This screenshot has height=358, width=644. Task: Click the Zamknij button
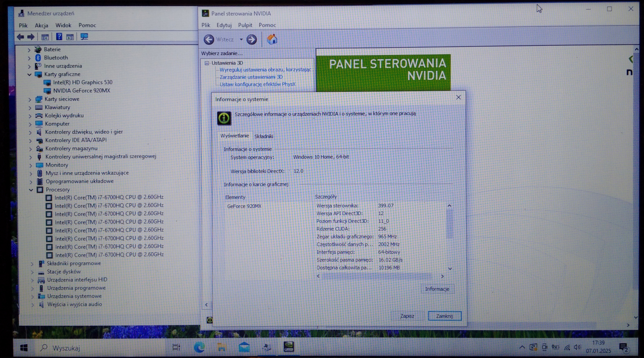pos(445,316)
